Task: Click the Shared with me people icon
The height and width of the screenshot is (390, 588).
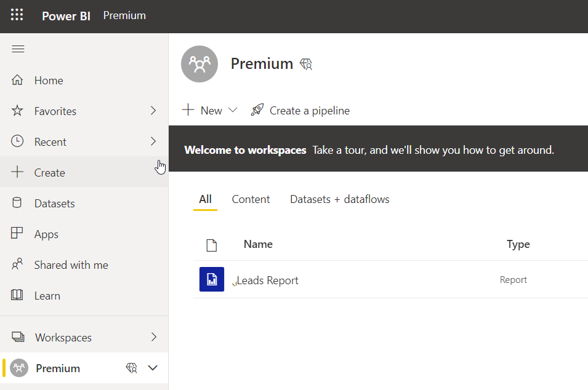Action: click(x=17, y=264)
